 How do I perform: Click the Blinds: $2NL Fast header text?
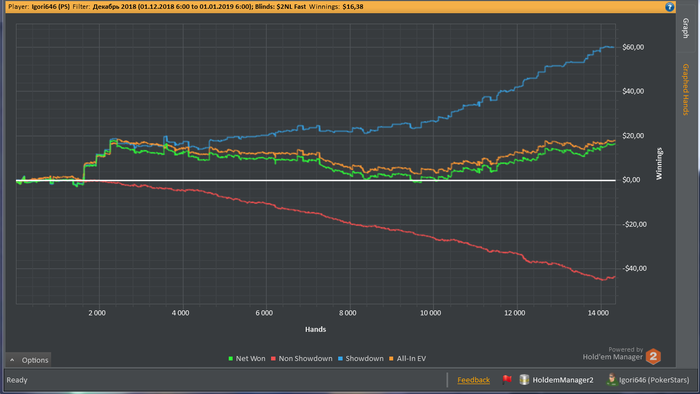click(280, 7)
